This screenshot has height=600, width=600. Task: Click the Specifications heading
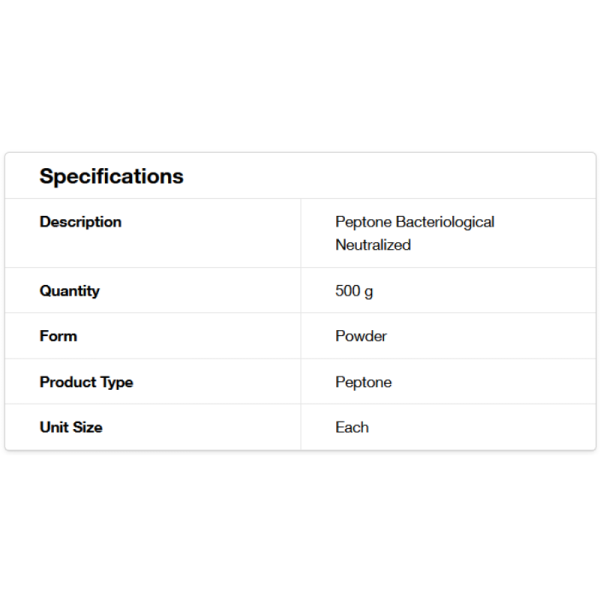coord(111,177)
